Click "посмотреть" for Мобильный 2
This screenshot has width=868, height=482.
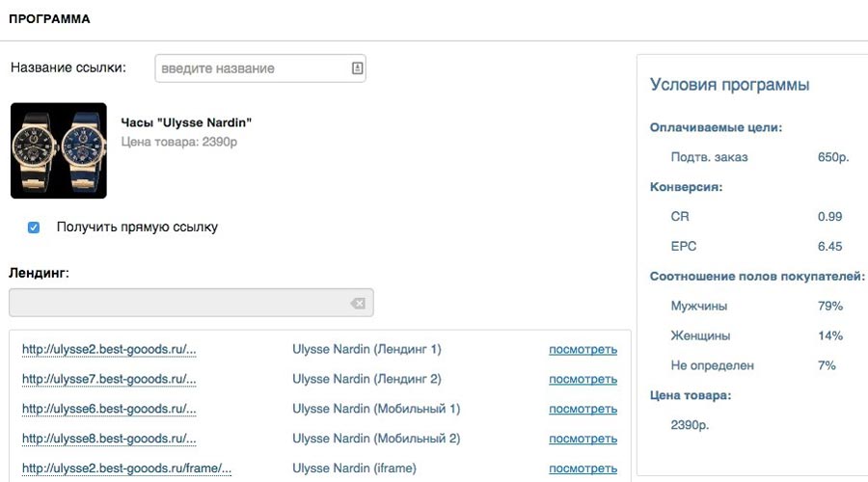click(583, 439)
